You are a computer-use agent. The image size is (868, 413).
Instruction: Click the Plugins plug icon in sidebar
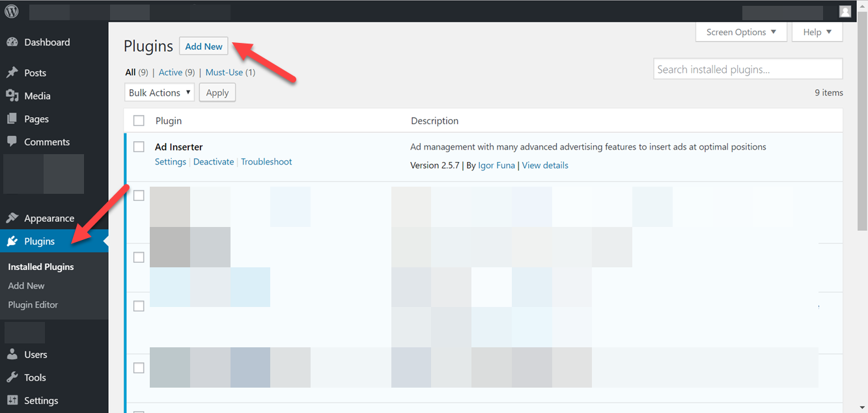14,240
